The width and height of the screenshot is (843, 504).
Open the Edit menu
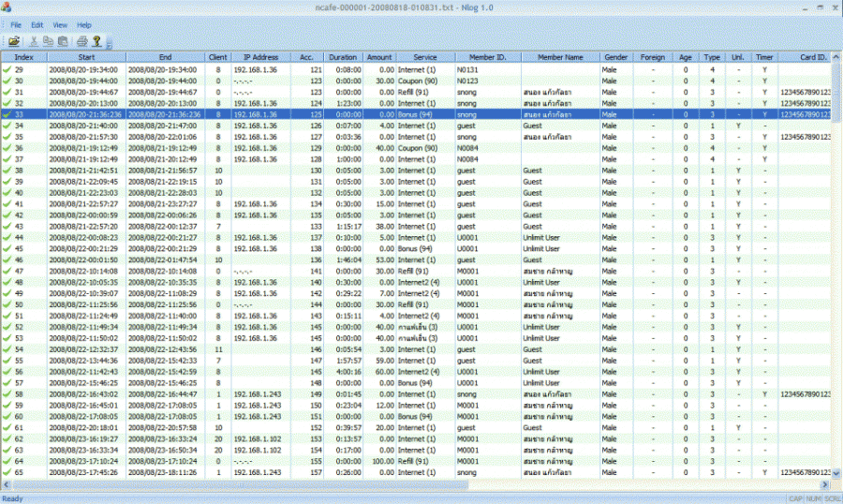(x=37, y=24)
